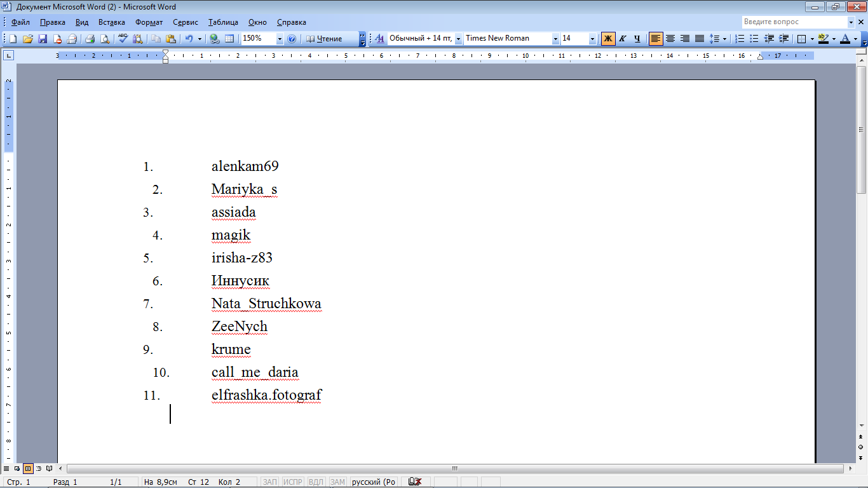Open the font size 14 dropdown
This screenshot has height=488, width=868.
click(x=592, y=39)
